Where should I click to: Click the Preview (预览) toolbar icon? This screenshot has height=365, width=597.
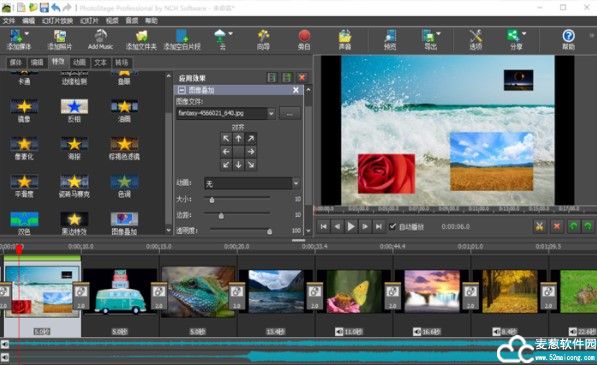click(x=390, y=36)
